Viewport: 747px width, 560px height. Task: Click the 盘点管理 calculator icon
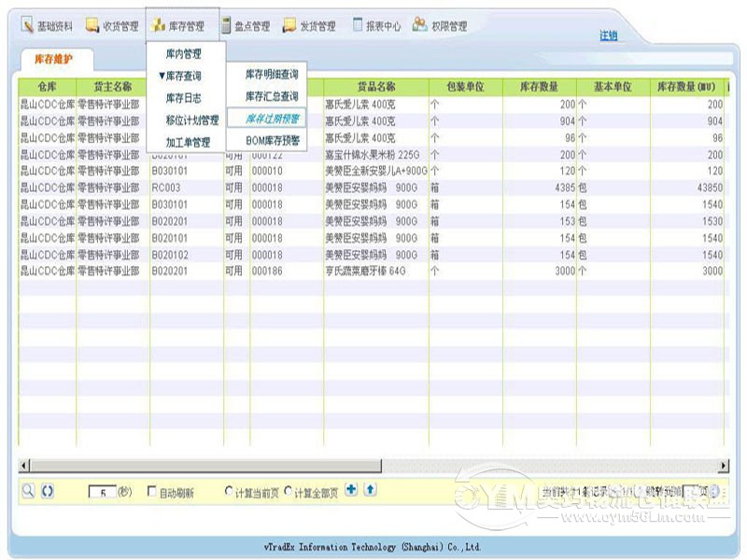point(226,25)
